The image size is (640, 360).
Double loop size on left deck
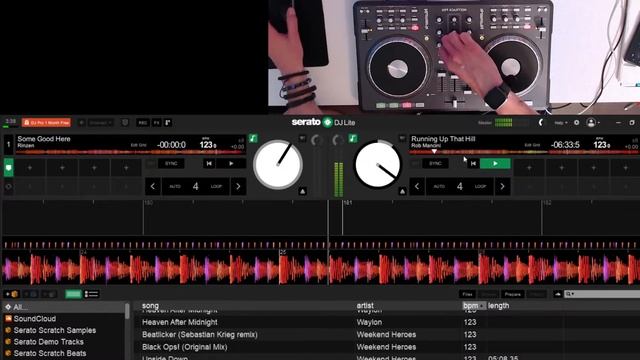pyautogui.click(x=238, y=187)
